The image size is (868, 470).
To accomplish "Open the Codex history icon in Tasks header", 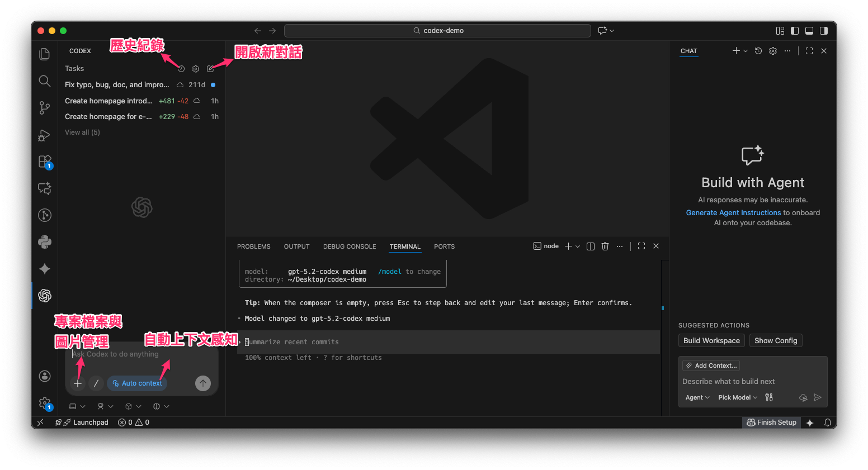I will click(181, 69).
